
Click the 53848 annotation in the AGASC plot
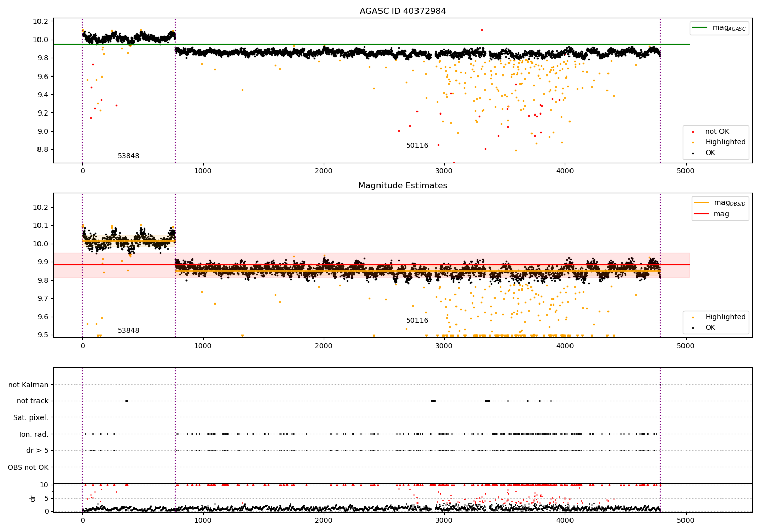tap(129, 156)
